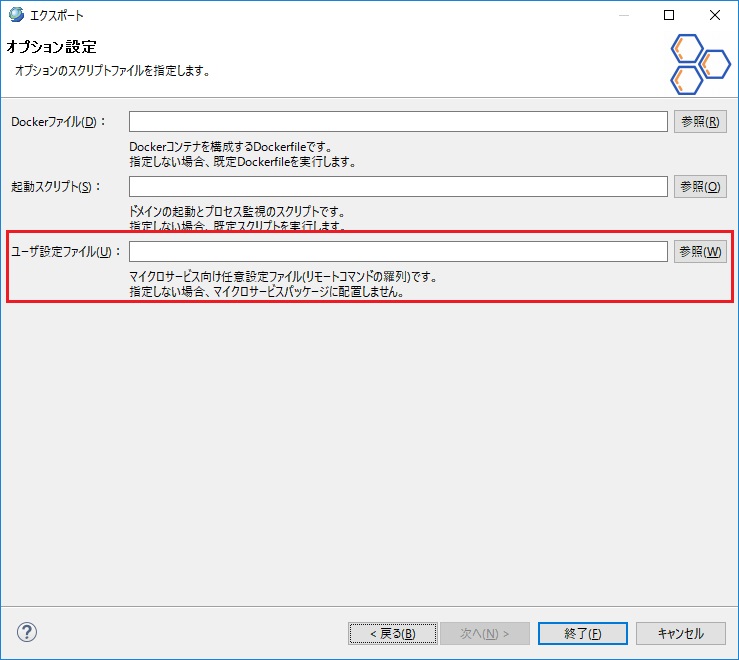
Task: Close the エクスポート dialog with X
Action: click(x=715, y=16)
